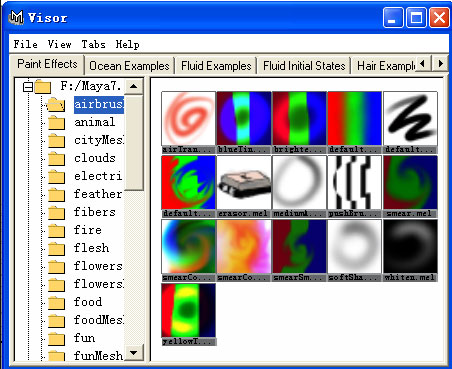The width and height of the screenshot is (452, 369).
Task: Select the mediumA soft ring brush
Action: pos(299,183)
